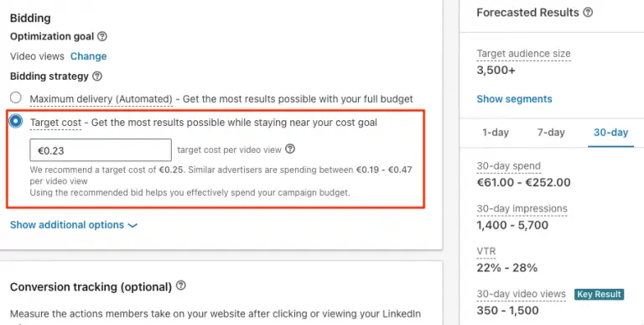Screen dimensions: 644x325
Task: Click Change link for optimization goal
Action: 88,56
